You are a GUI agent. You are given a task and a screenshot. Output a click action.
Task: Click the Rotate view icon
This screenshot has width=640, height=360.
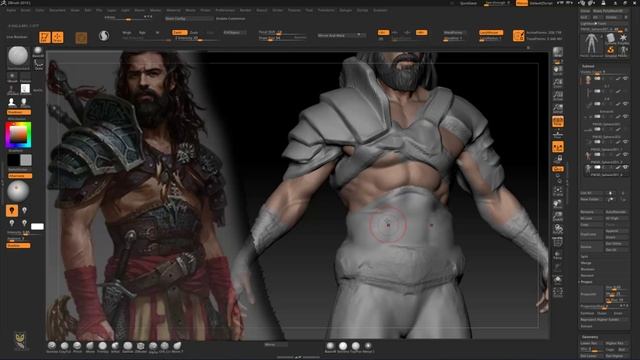(558, 229)
